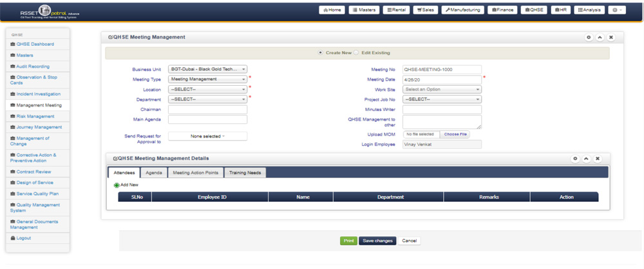Screen dimensions: 644x269
Task: Click gear icon in Meeting Management Details header
Action: point(574,159)
